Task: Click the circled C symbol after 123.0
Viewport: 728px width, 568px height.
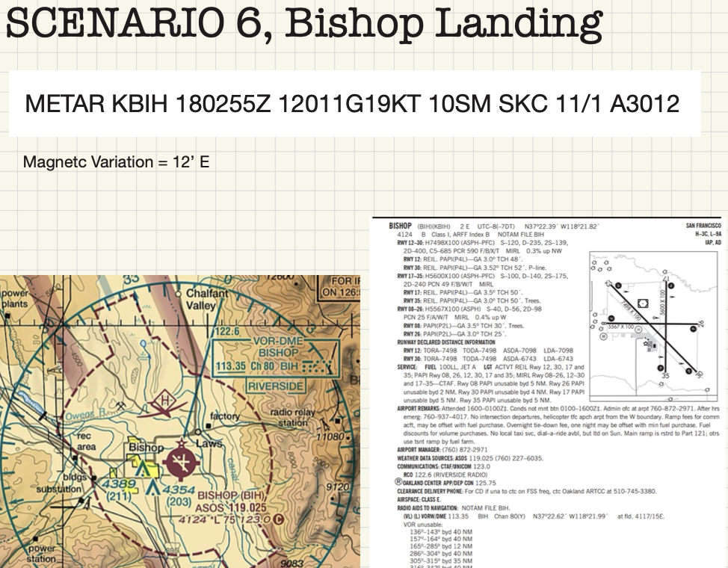Action: [x=279, y=519]
